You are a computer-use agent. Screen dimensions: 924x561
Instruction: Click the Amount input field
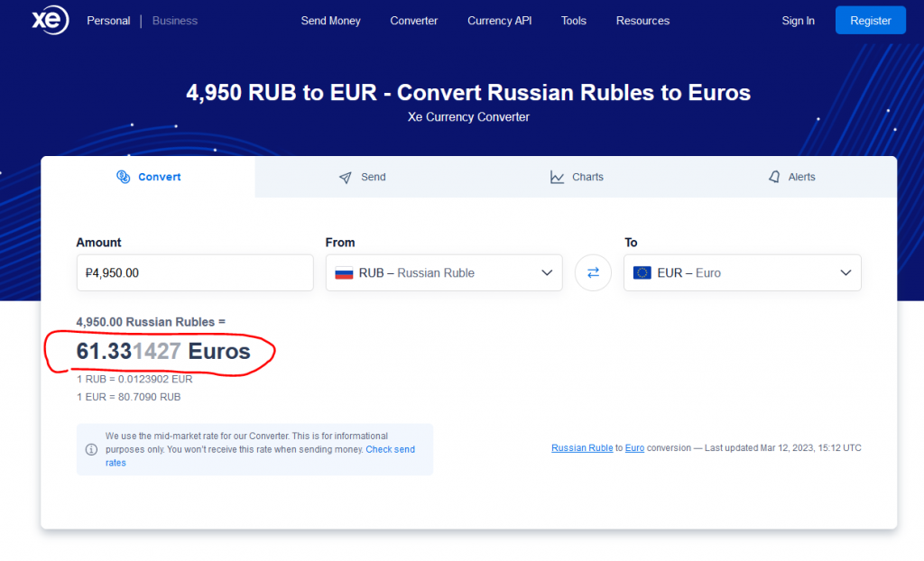pyautogui.click(x=194, y=272)
